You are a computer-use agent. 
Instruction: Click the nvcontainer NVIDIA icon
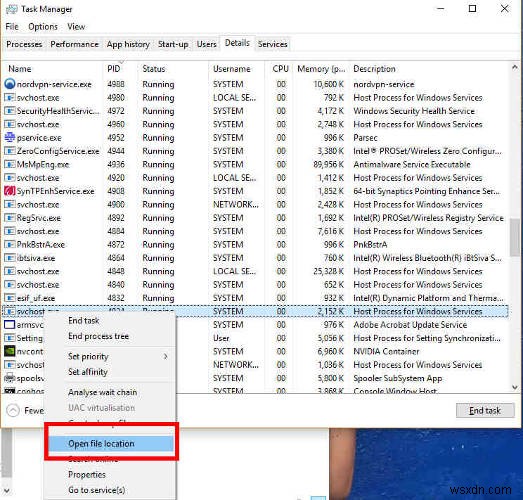click(10, 351)
